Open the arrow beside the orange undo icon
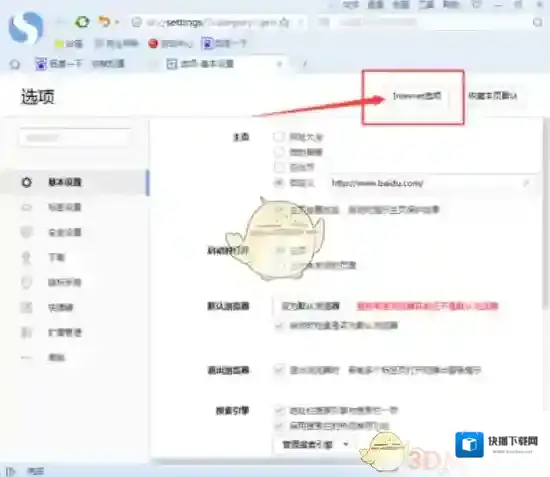 (117, 22)
